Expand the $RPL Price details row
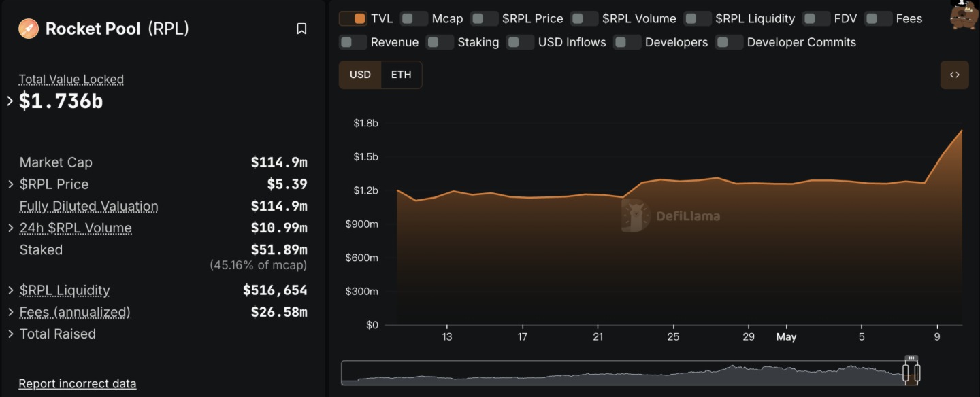The width and height of the screenshot is (980, 397). pyautogui.click(x=11, y=184)
